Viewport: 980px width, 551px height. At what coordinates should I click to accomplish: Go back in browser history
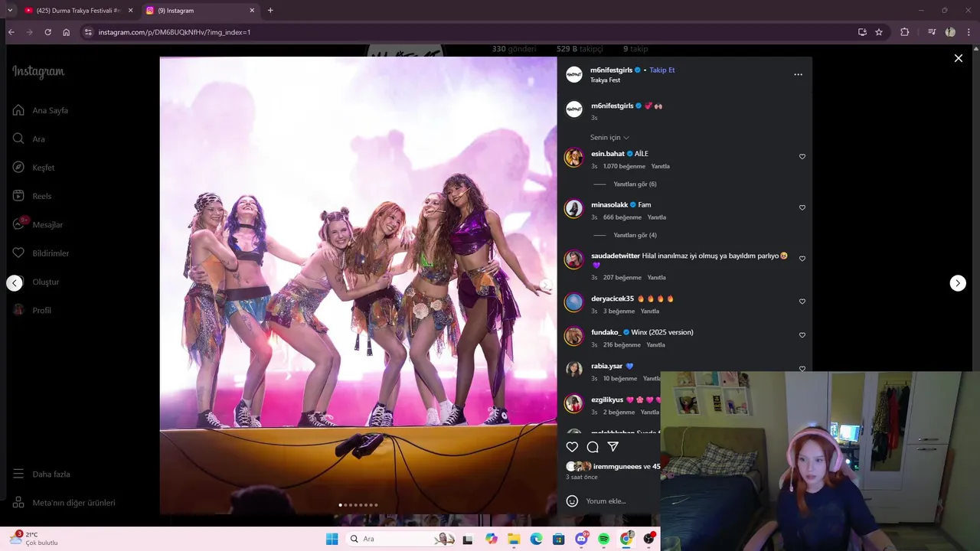(x=11, y=32)
